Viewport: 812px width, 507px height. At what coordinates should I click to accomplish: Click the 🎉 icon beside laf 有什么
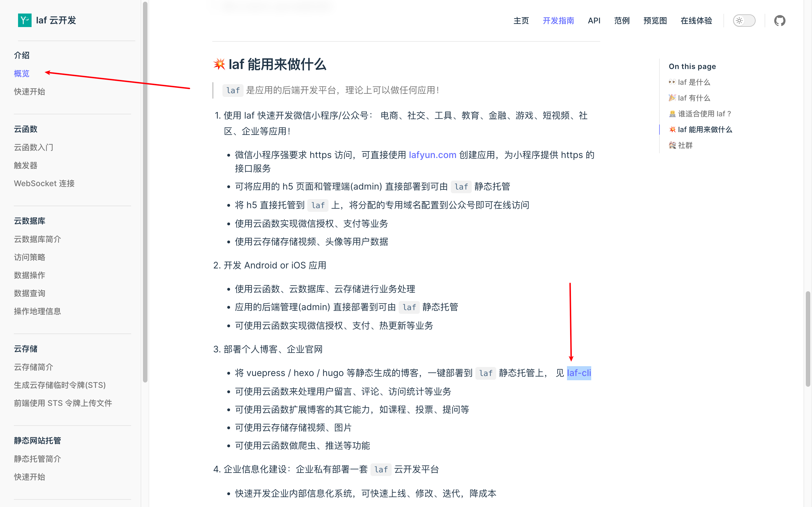(x=672, y=98)
